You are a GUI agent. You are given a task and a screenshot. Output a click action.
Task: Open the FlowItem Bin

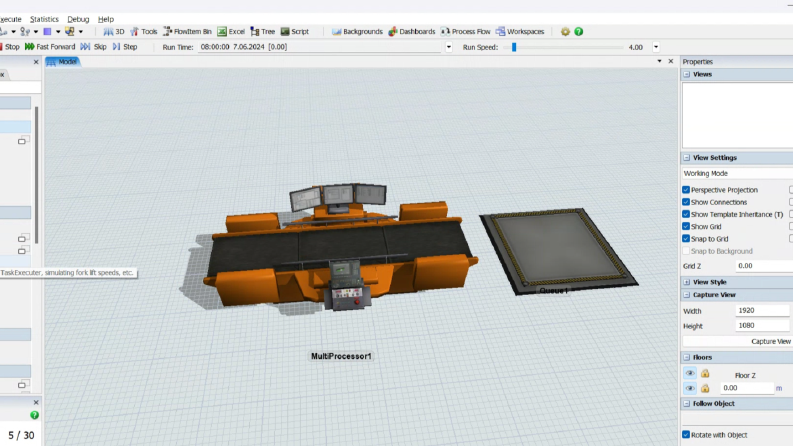click(x=187, y=31)
